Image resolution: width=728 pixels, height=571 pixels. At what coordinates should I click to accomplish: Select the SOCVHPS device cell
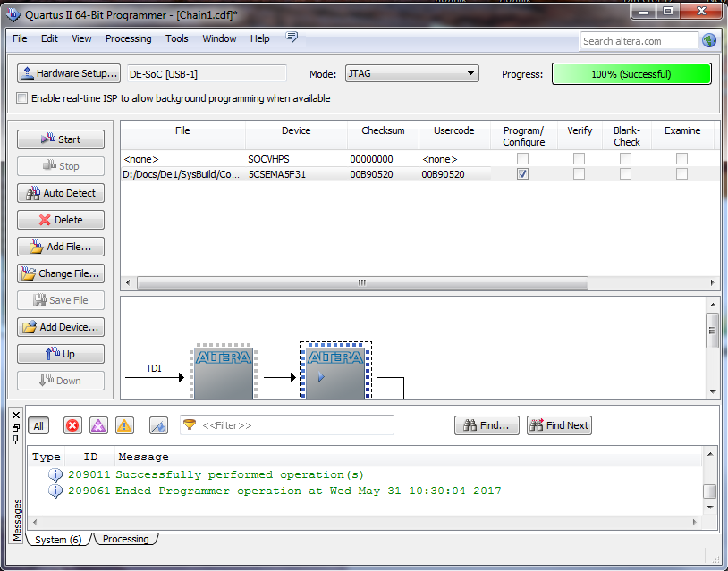296,159
